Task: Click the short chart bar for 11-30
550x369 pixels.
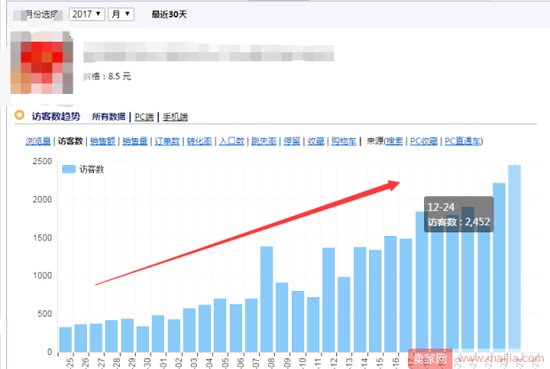Action: coord(143,339)
